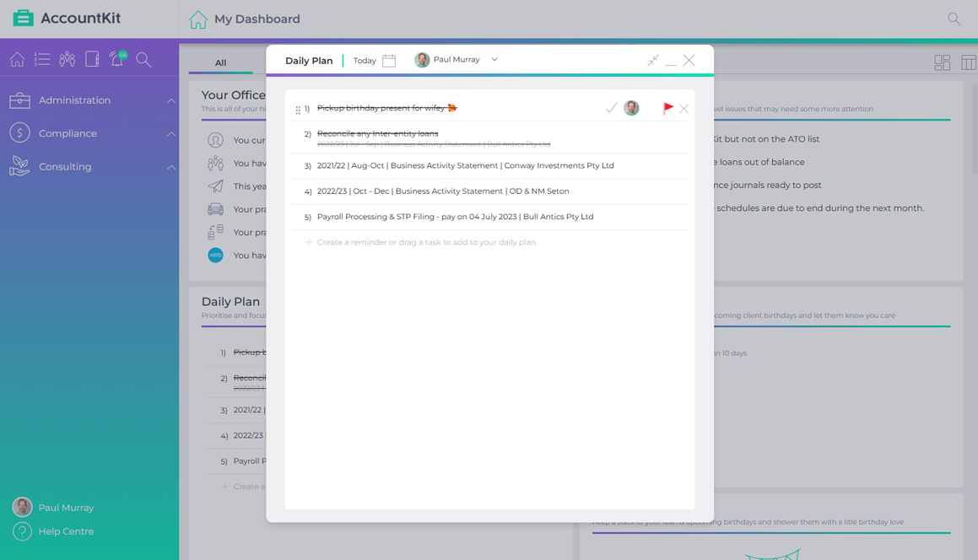Image resolution: width=978 pixels, height=560 pixels.
Task: Remove birthday present task with X
Action: coord(684,109)
